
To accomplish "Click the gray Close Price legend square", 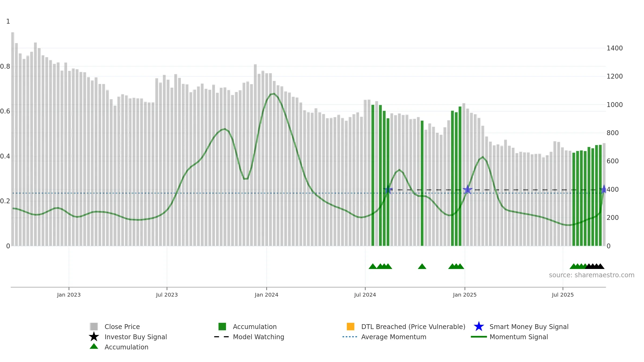I will (x=94, y=327).
